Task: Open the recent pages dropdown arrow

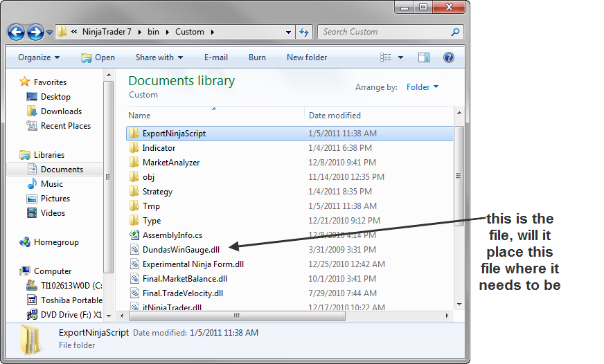Action: tap(49, 33)
